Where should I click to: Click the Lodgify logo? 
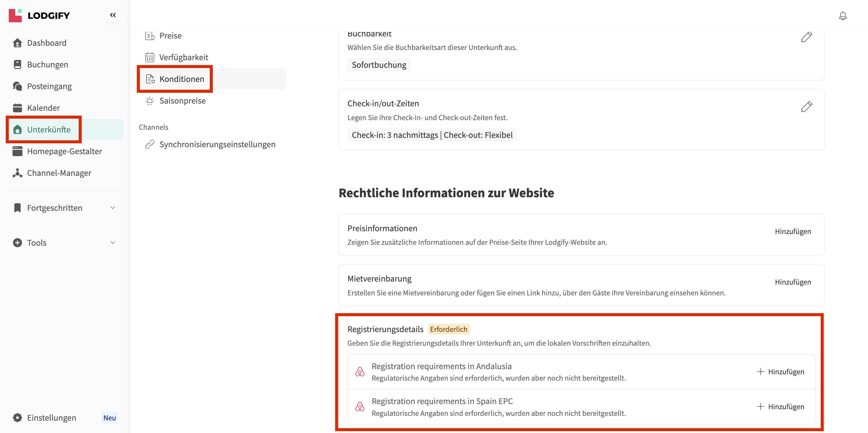(39, 15)
